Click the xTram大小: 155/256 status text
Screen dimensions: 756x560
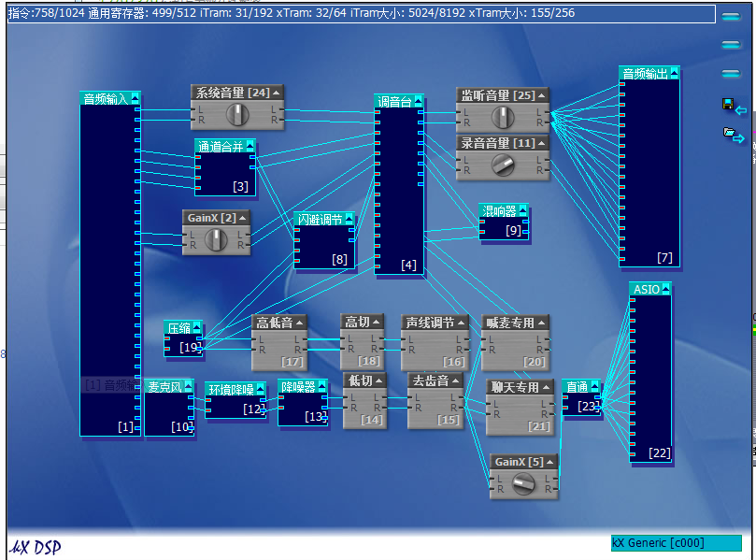coord(521,13)
